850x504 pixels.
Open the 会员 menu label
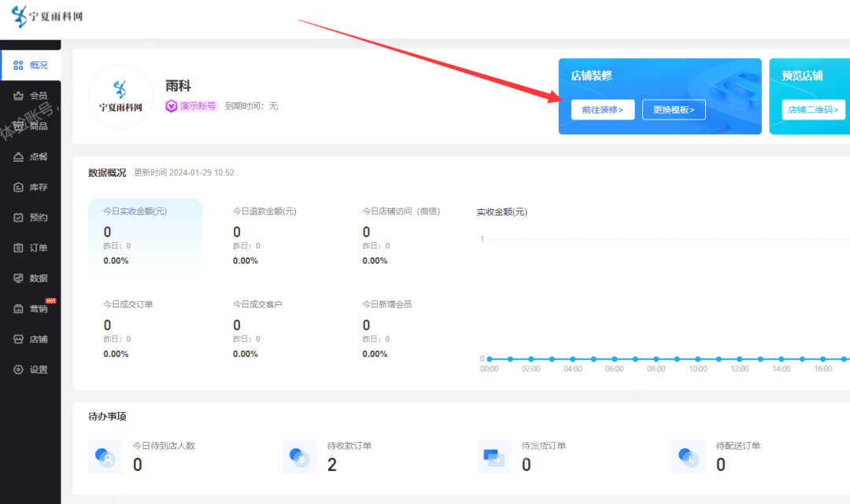click(39, 96)
